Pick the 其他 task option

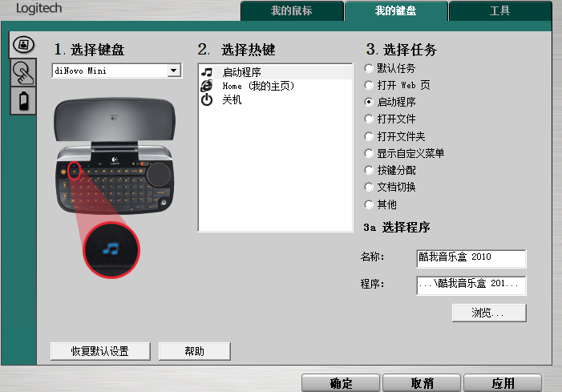tap(369, 204)
